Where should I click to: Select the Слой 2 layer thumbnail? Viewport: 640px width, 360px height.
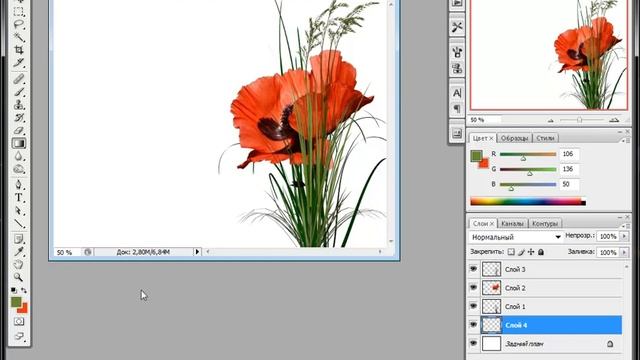point(491,288)
